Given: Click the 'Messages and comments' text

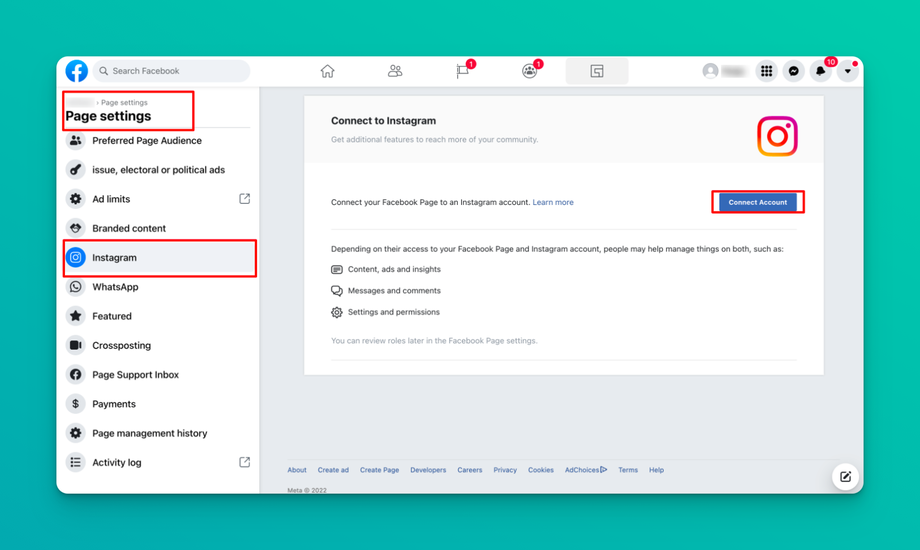Looking at the screenshot, I should click(394, 291).
